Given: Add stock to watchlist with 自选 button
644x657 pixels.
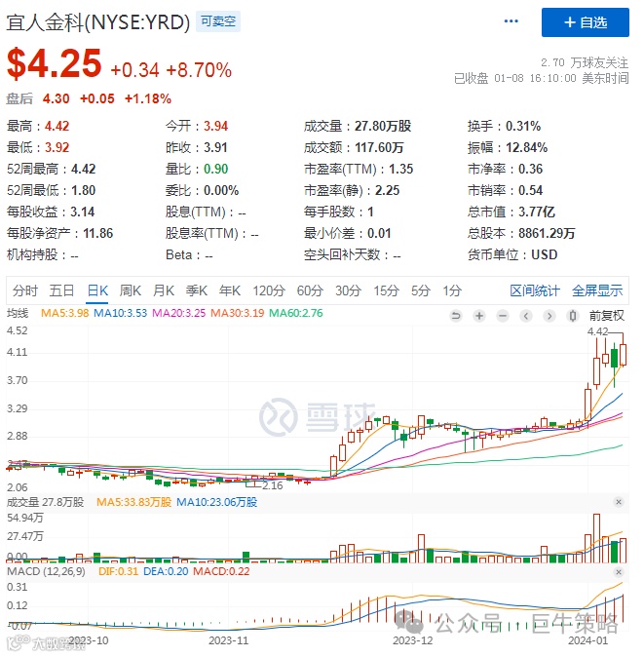Looking at the screenshot, I should pos(585,22).
